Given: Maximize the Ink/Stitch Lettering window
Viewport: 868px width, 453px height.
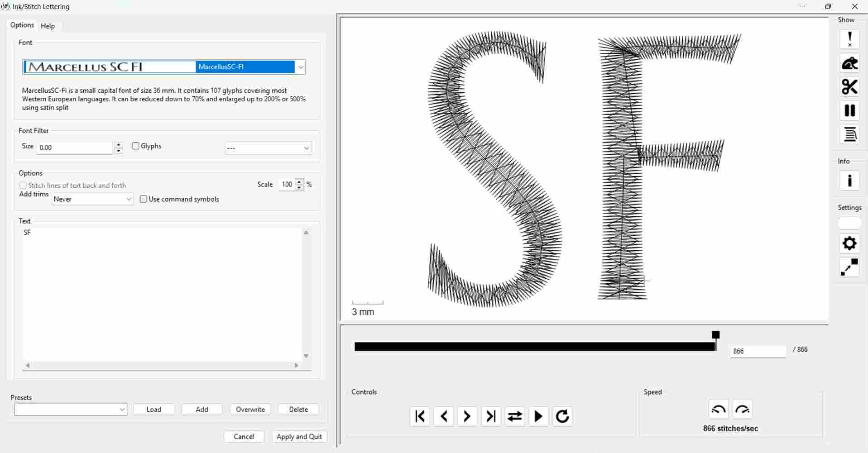Looking at the screenshot, I should pyautogui.click(x=828, y=6).
